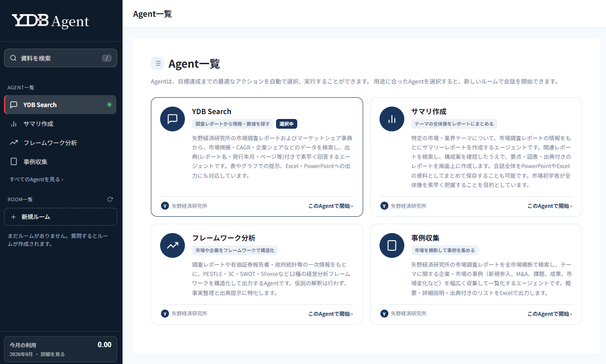Screen dimensions: 606x364
Task: Create a 新規ルーム
Action: click(61, 217)
